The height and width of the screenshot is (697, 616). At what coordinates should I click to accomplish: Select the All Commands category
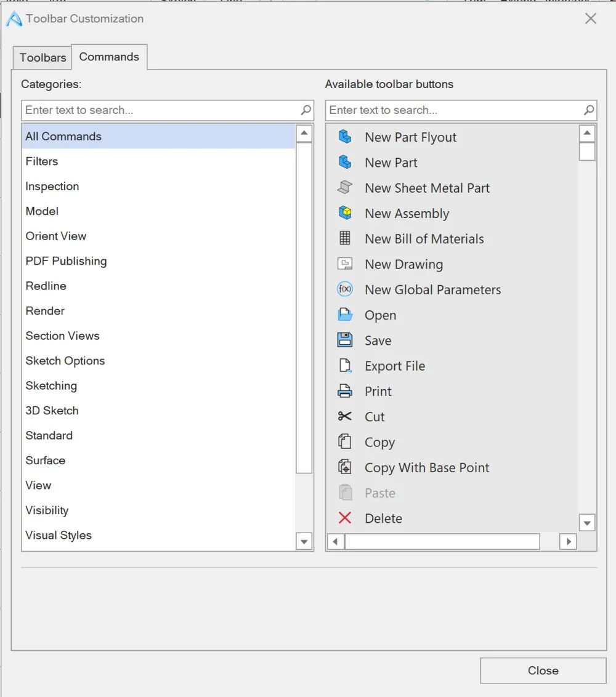coord(158,136)
